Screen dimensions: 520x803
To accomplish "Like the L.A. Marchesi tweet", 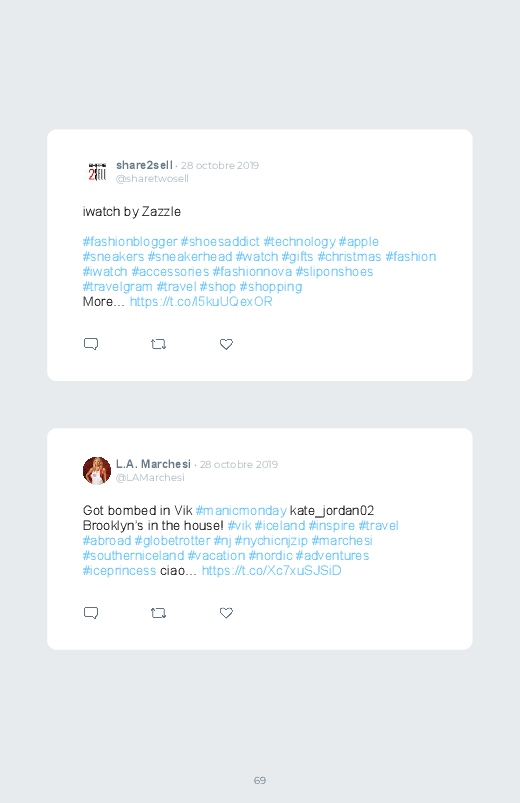I will [226, 613].
